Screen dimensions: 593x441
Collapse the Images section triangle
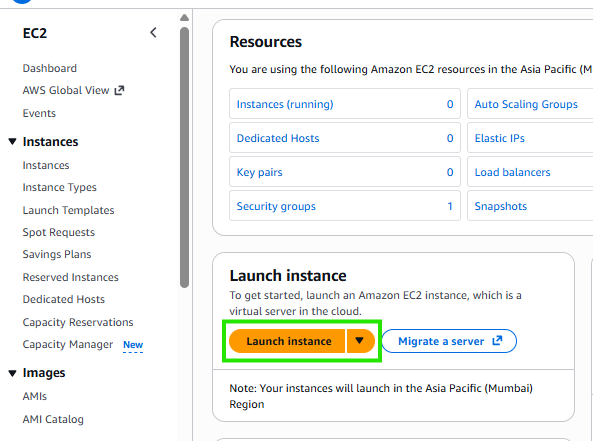click(12, 373)
